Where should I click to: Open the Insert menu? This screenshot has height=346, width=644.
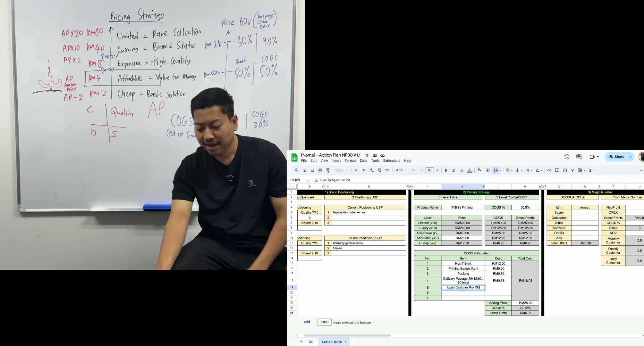point(336,161)
